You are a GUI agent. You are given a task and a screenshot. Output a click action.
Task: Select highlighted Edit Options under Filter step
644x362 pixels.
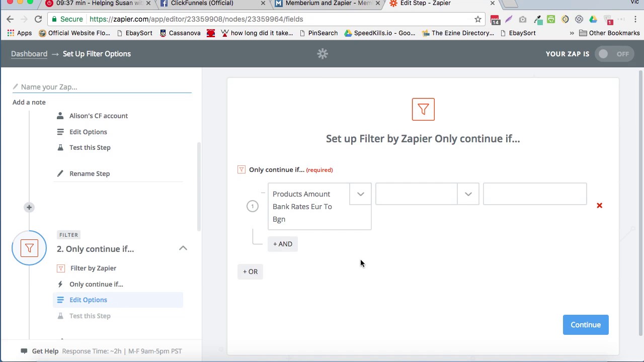click(118, 300)
